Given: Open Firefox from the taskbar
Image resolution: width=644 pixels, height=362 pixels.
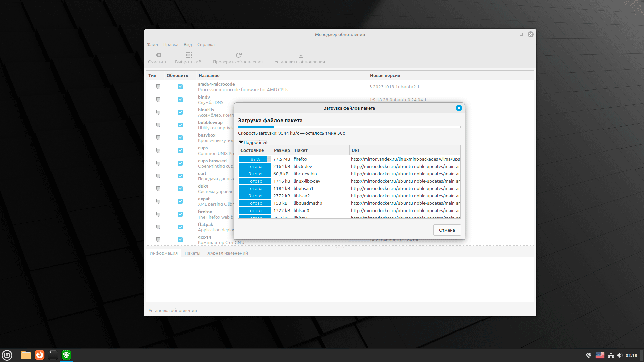Looking at the screenshot, I should [x=40, y=355].
